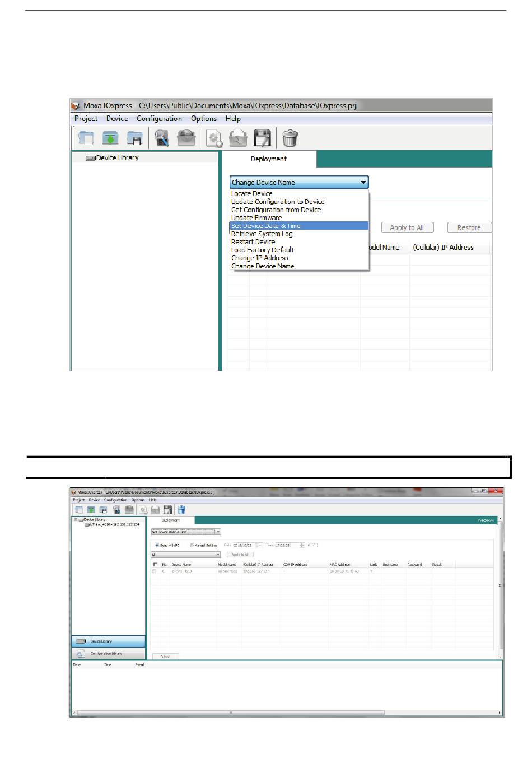Click the grey device icon beside the magnifier, open-dropdown window
This screenshot has width=532, height=777.
(186, 137)
